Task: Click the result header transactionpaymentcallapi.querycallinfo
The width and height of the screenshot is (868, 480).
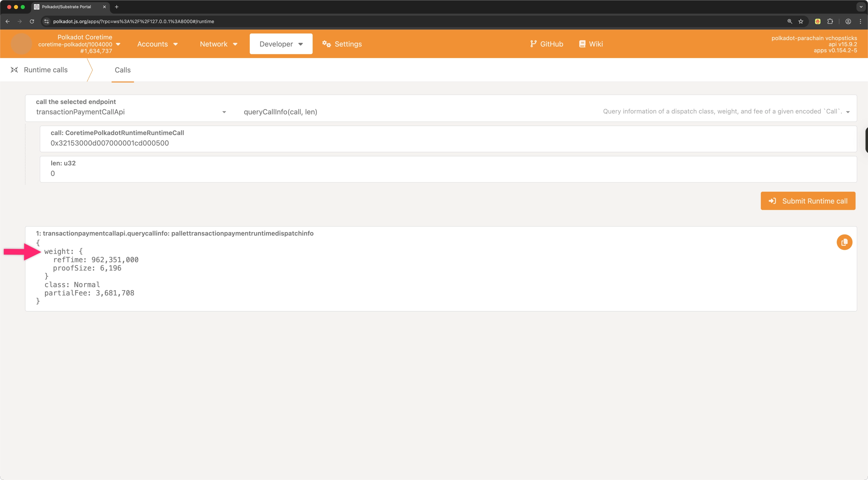Action: pyautogui.click(x=175, y=233)
